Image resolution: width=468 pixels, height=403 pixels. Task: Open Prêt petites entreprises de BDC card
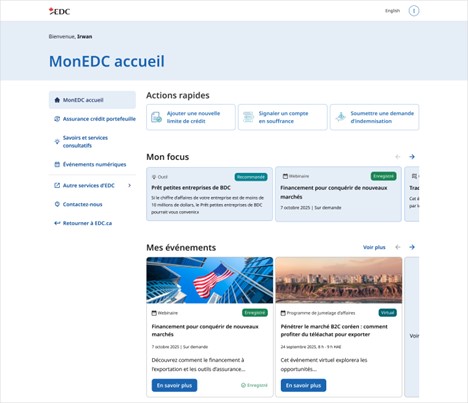209,194
